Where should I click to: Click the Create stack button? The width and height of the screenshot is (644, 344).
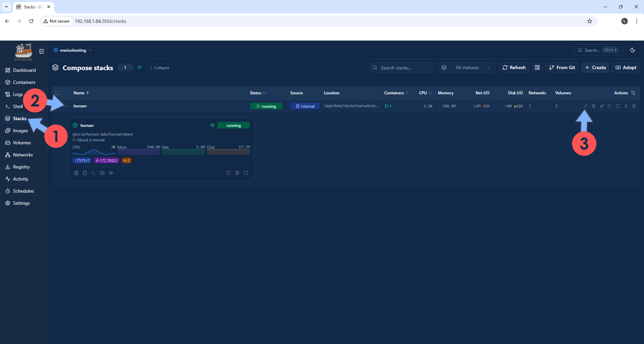595,67
